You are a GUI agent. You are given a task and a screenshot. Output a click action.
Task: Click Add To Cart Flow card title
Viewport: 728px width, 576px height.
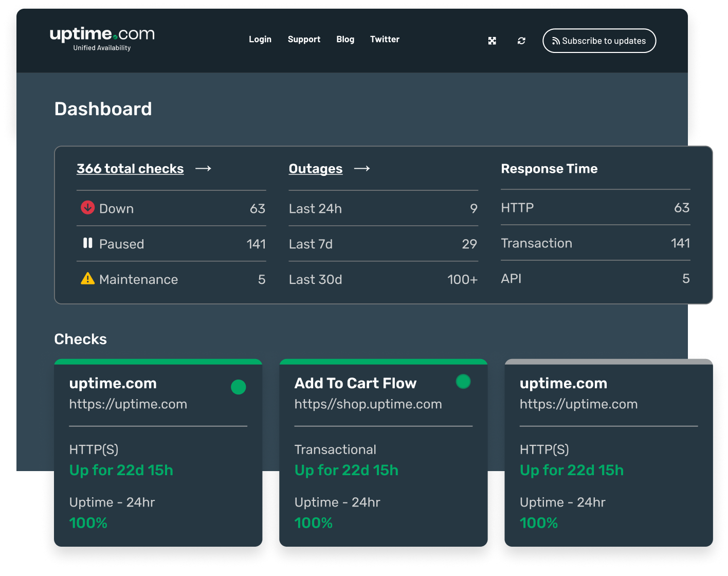point(355,383)
